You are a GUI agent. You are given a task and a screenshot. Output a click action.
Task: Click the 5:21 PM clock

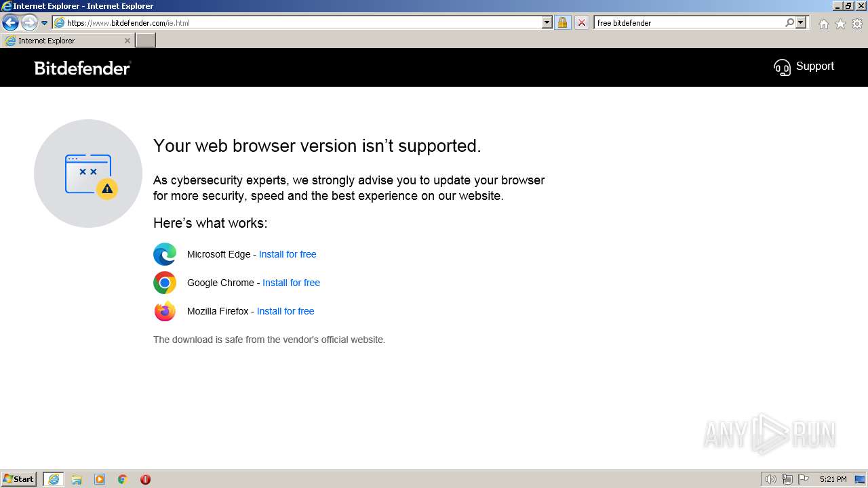click(x=833, y=479)
